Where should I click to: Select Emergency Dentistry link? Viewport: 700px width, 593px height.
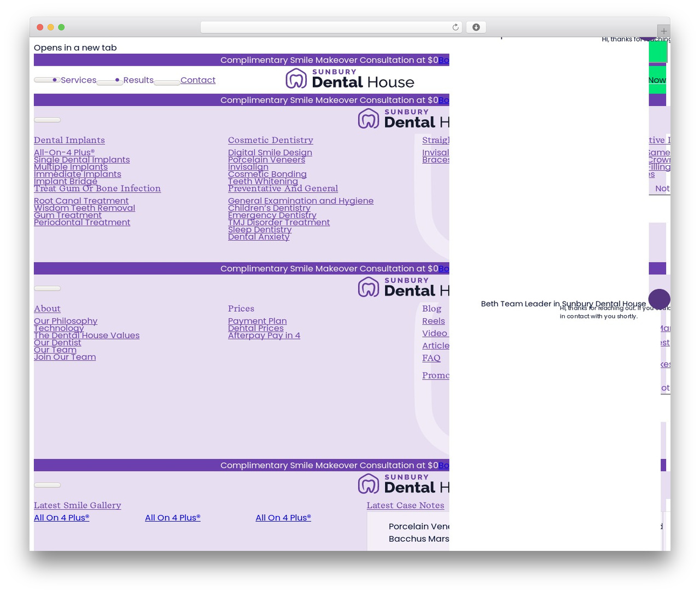pyautogui.click(x=272, y=215)
